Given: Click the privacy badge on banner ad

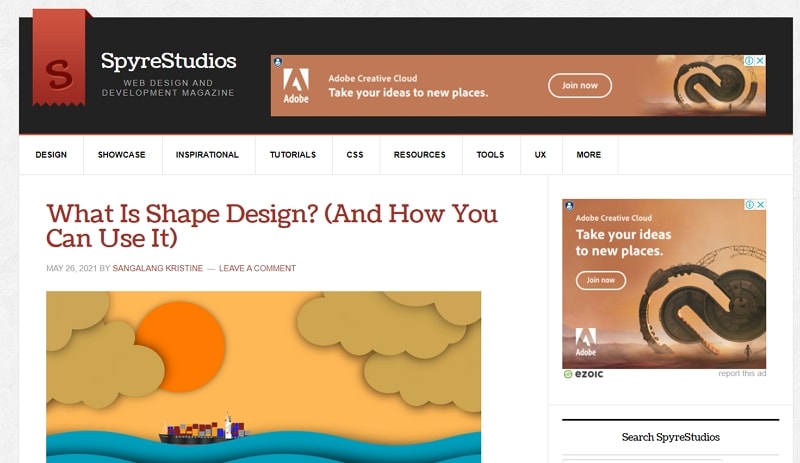Looking at the screenshot, I should [x=278, y=62].
